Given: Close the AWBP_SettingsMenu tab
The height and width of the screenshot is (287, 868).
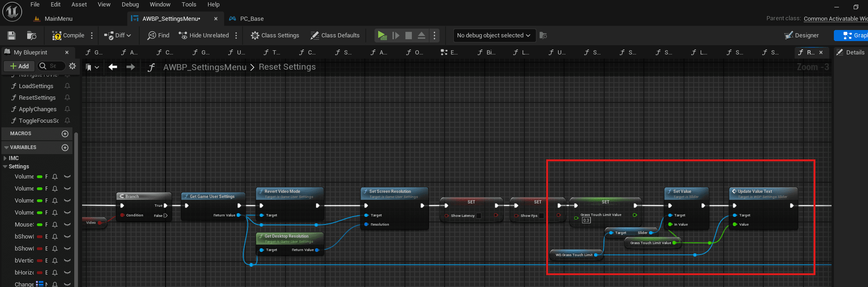Looking at the screenshot, I should [216, 19].
